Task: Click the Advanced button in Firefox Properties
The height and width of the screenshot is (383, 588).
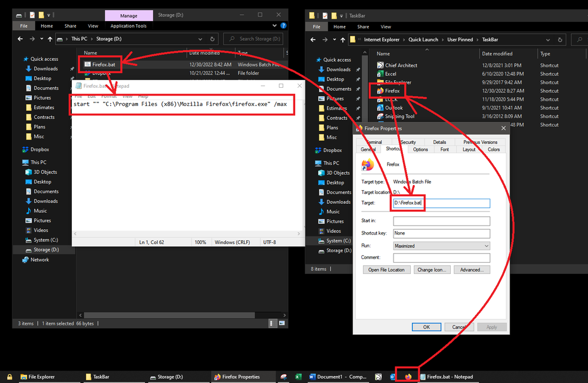Action: (x=471, y=270)
